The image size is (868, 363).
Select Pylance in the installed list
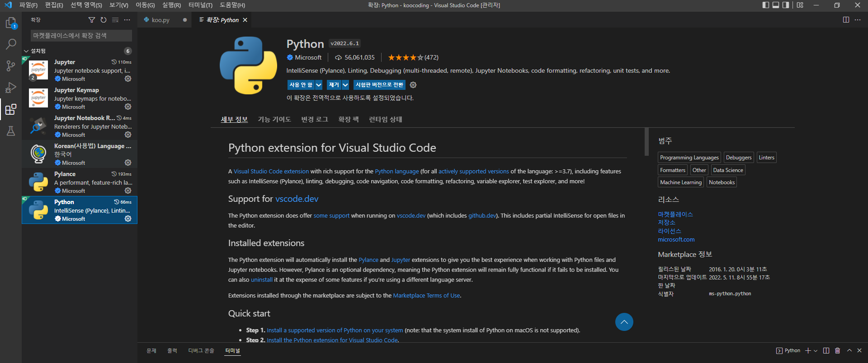click(80, 182)
